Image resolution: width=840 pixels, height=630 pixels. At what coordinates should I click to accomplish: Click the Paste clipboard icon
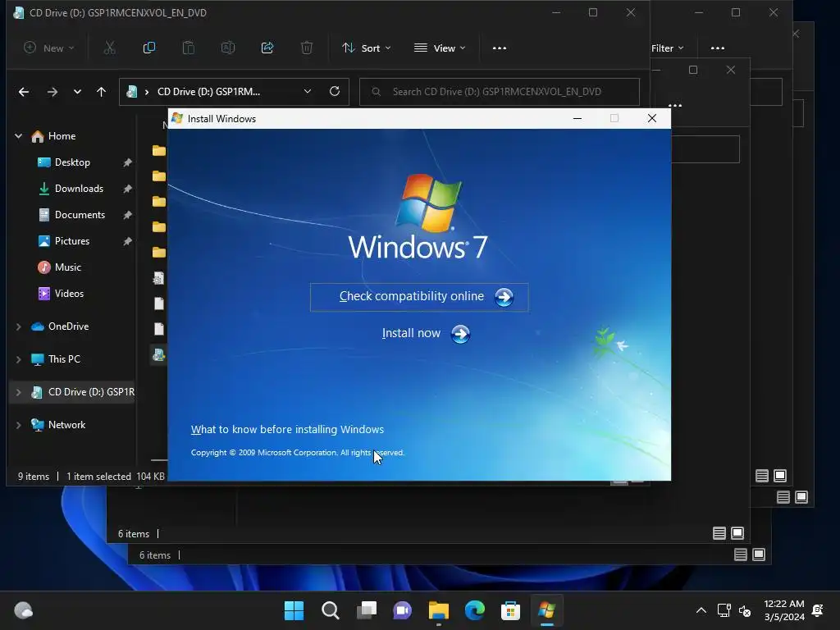[x=189, y=48]
